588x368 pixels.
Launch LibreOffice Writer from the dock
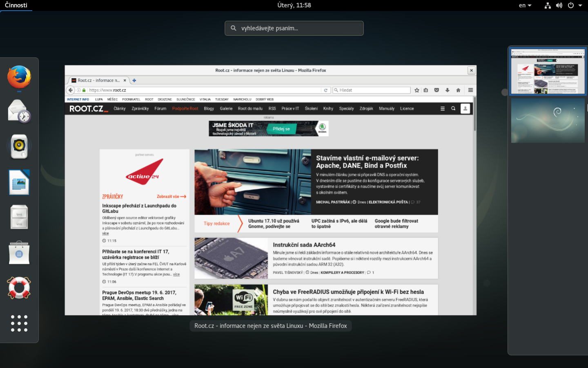coord(19,182)
